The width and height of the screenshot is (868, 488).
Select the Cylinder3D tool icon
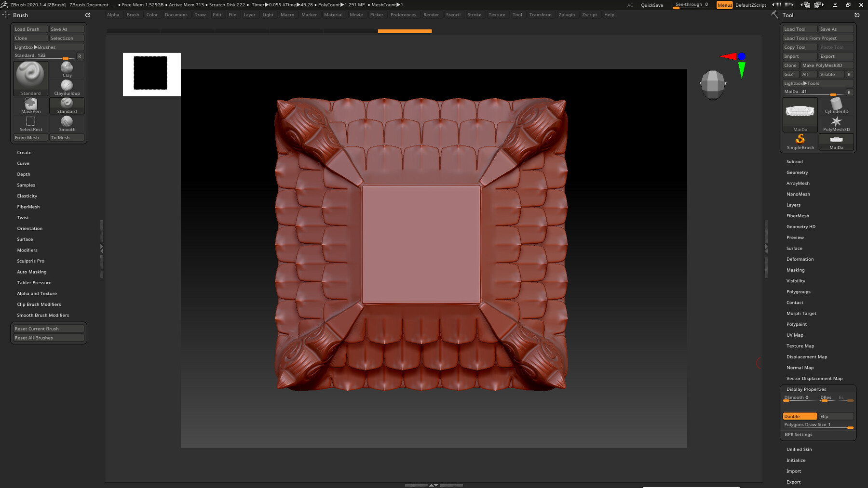point(836,106)
